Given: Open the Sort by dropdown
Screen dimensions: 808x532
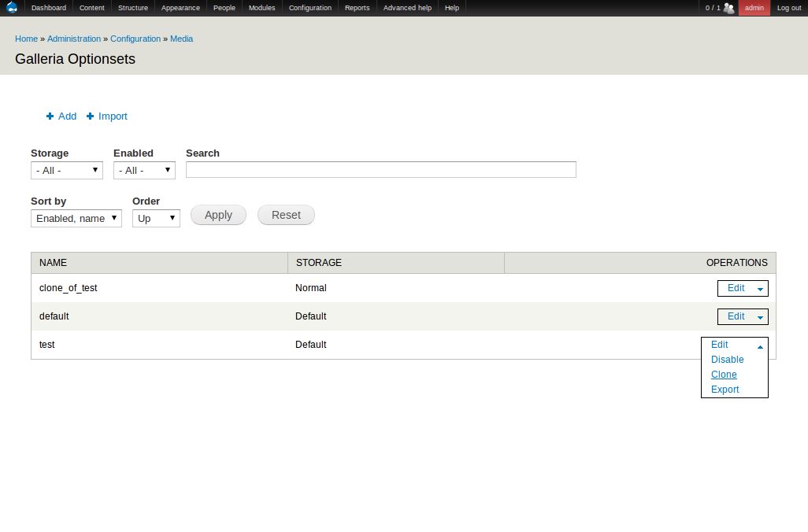Looking at the screenshot, I should [76, 218].
